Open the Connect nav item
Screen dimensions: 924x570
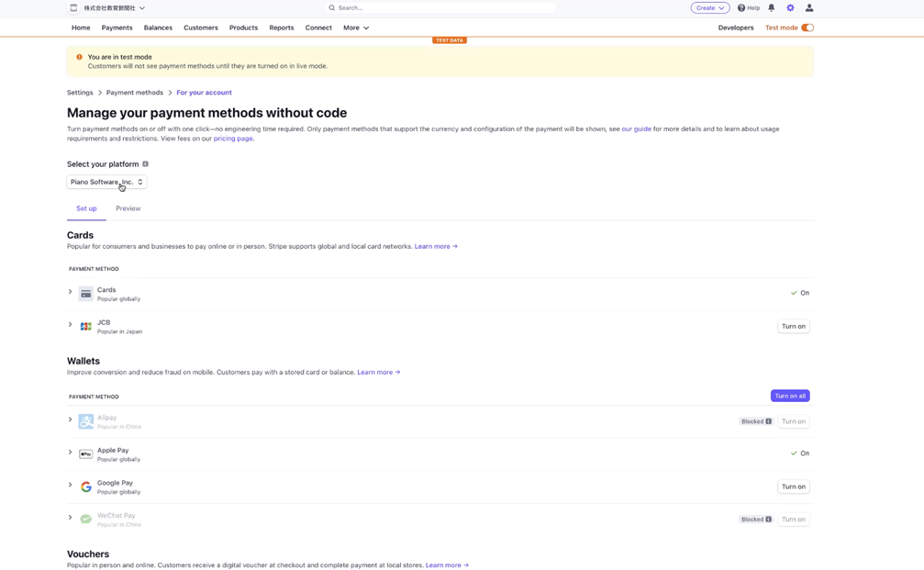pyautogui.click(x=318, y=28)
